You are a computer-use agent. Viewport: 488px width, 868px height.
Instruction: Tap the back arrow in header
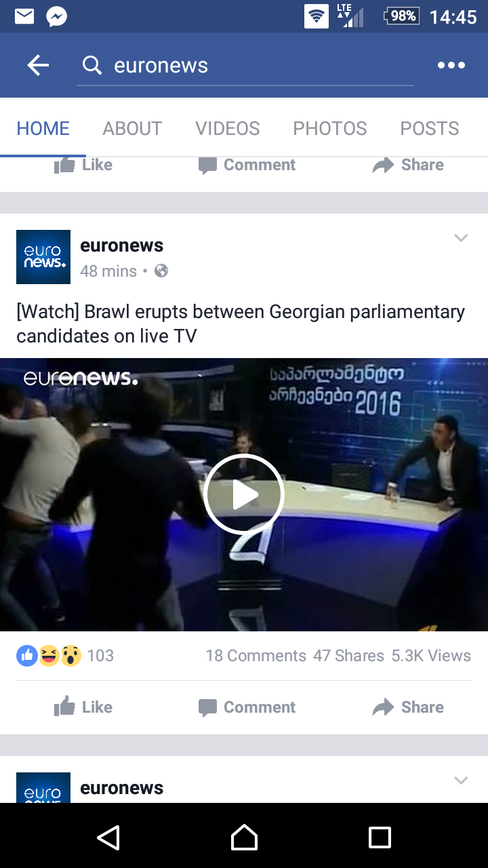point(38,66)
